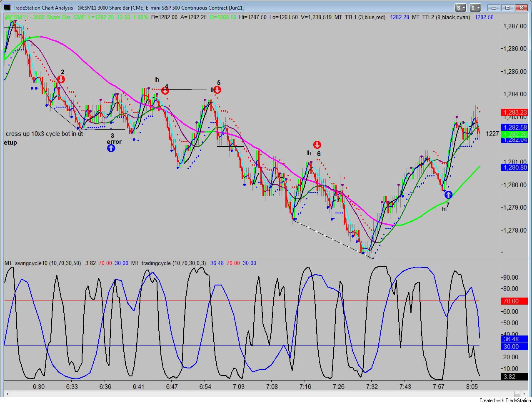Open the S symbol-link dropdown
Image resolution: width=532 pixels, height=403 pixels.
coord(460,8)
